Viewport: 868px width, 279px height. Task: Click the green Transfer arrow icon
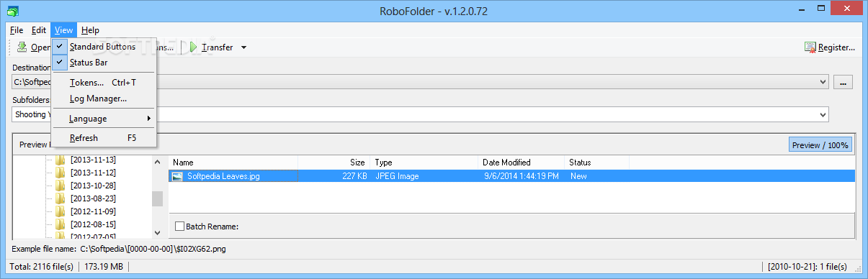click(x=194, y=47)
